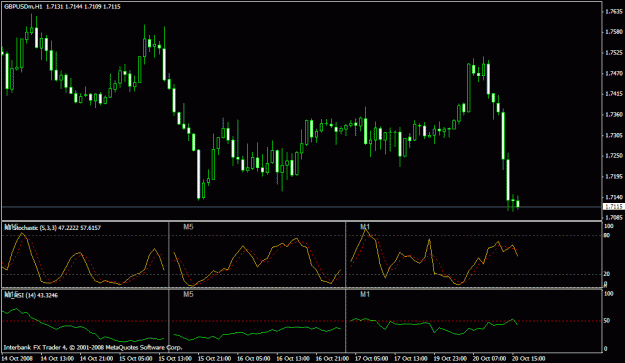Click the 16 Oct 05:00 time label
This screenshot has width=625, height=363.
(x=254, y=358)
